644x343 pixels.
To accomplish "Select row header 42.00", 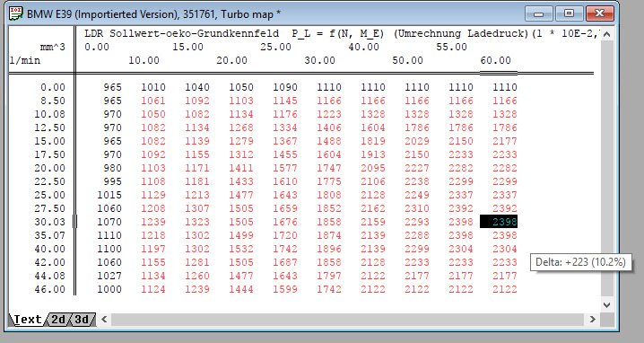I will click(49, 262).
